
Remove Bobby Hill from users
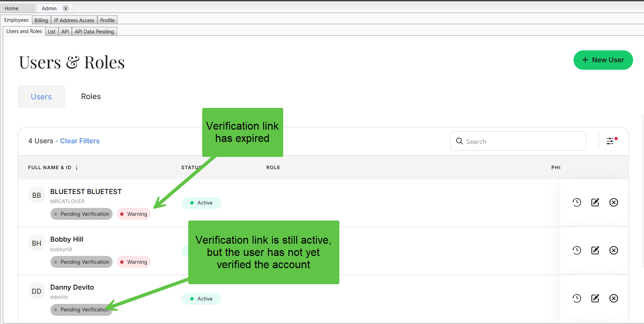click(613, 250)
